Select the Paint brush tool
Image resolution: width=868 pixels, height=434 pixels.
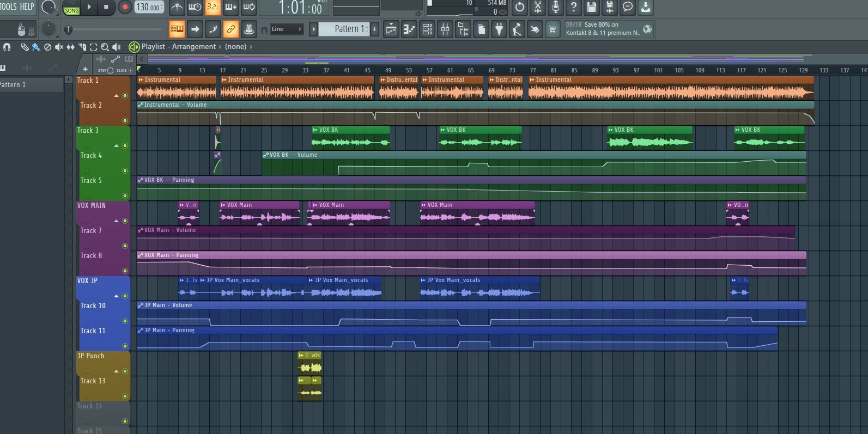(x=36, y=47)
